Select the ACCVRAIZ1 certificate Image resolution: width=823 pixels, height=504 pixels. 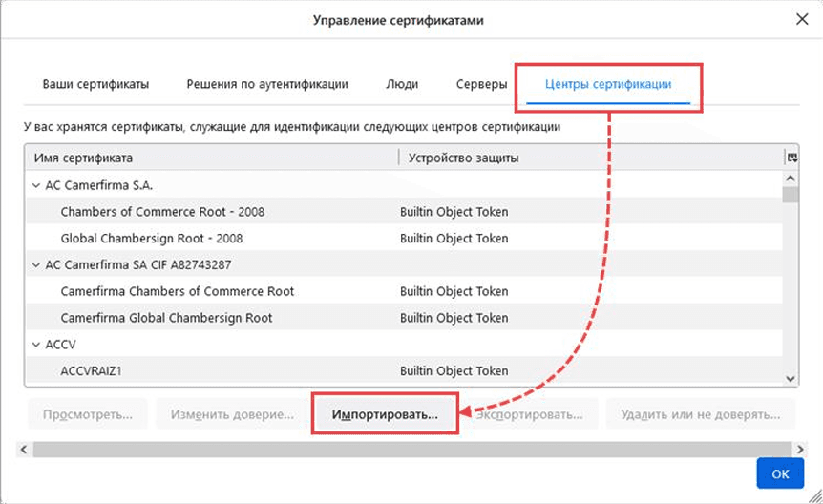coord(94,371)
